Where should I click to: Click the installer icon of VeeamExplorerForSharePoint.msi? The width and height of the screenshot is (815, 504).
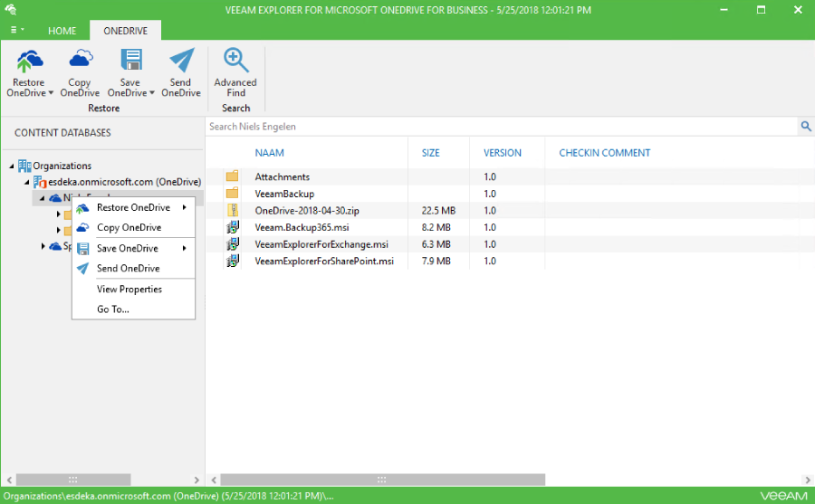(233, 261)
